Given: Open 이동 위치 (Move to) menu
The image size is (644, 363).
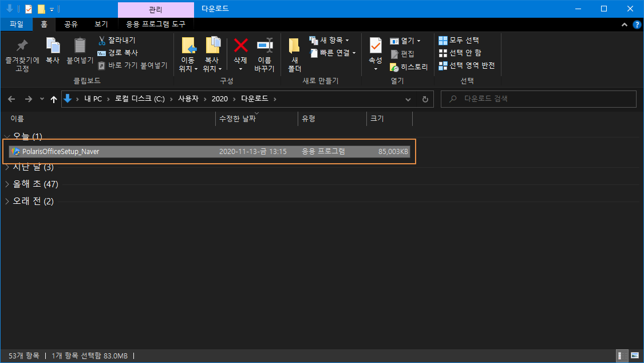Looking at the screenshot, I should (188, 55).
